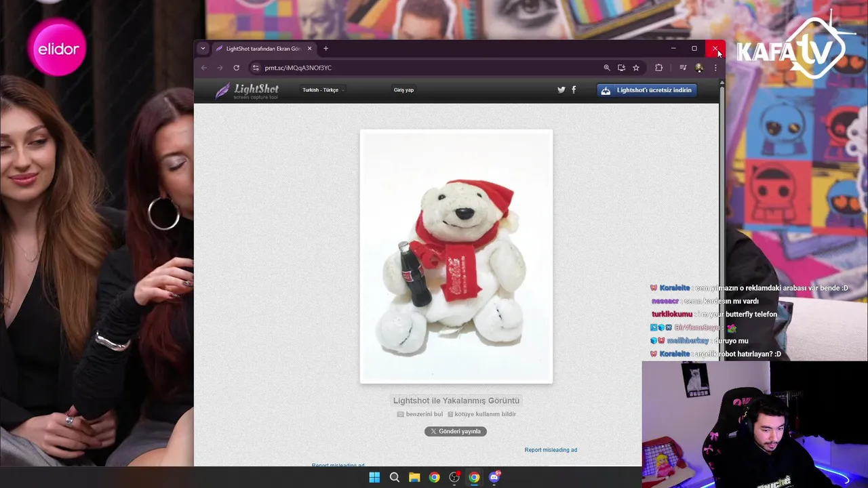The height and width of the screenshot is (488, 868).
Task: Click the benzerini bul link
Action: [x=420, y=414]
